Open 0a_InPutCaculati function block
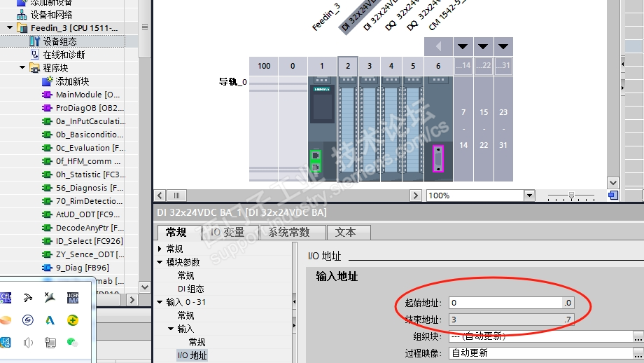This screenshot has height=363, width=644. point(90,121)
